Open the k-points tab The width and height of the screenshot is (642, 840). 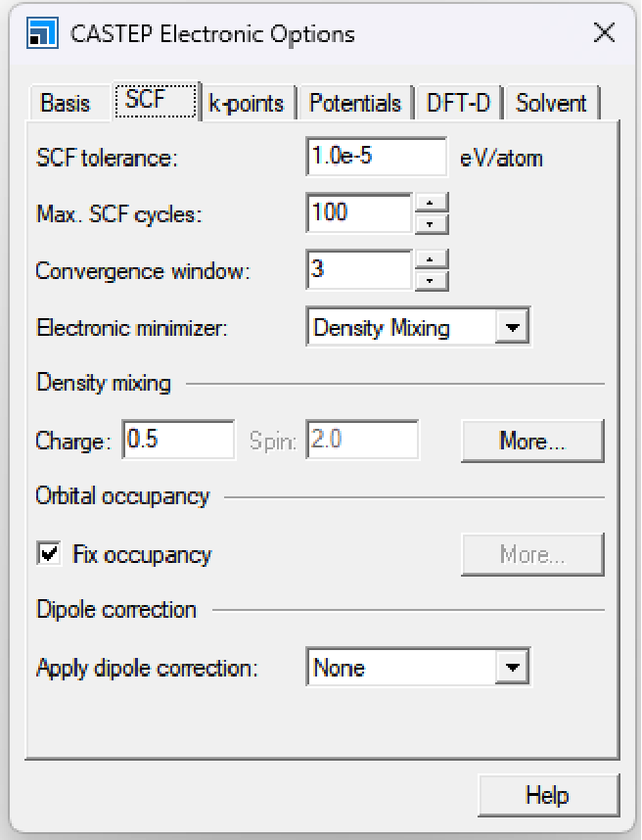coord(246,103)
